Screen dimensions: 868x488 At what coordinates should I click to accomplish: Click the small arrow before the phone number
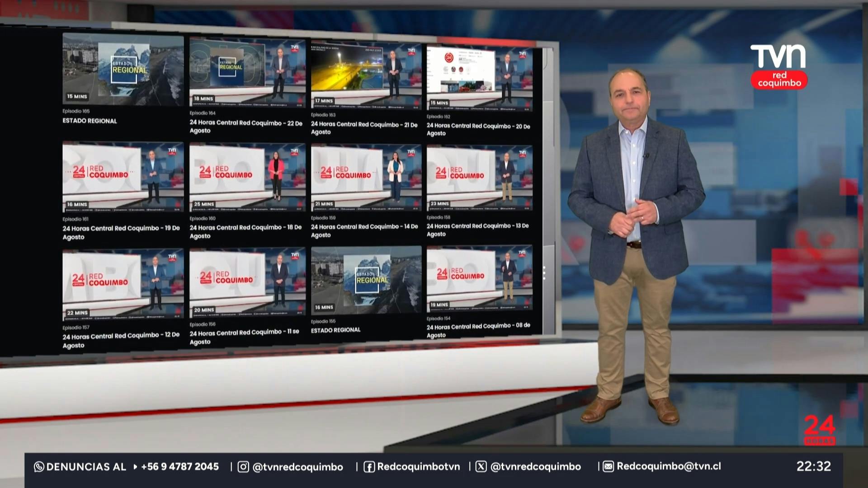coord(135,467)
